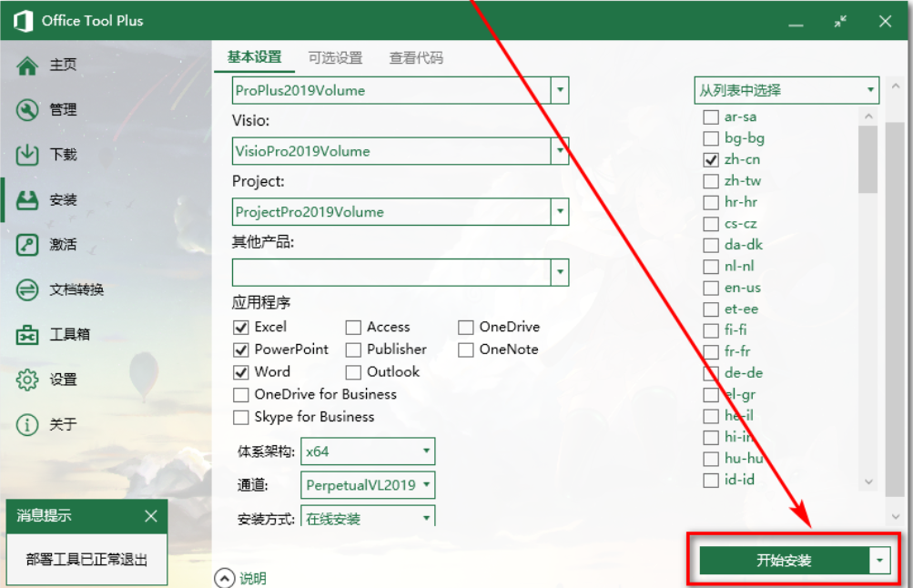Image resolution: width=913 pixels, height=588 pixels.
Task: Click the main panel scrollbar thumb
Action: coord(895,309)
